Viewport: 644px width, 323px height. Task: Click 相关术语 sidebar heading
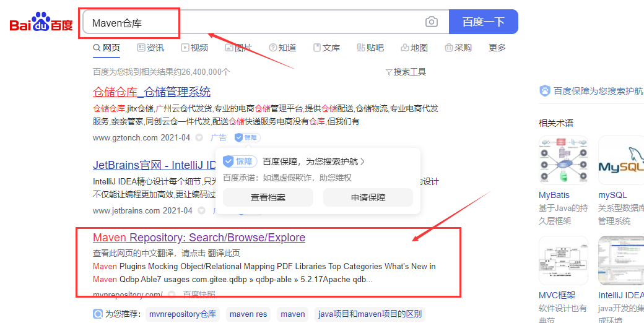point(556,123)
